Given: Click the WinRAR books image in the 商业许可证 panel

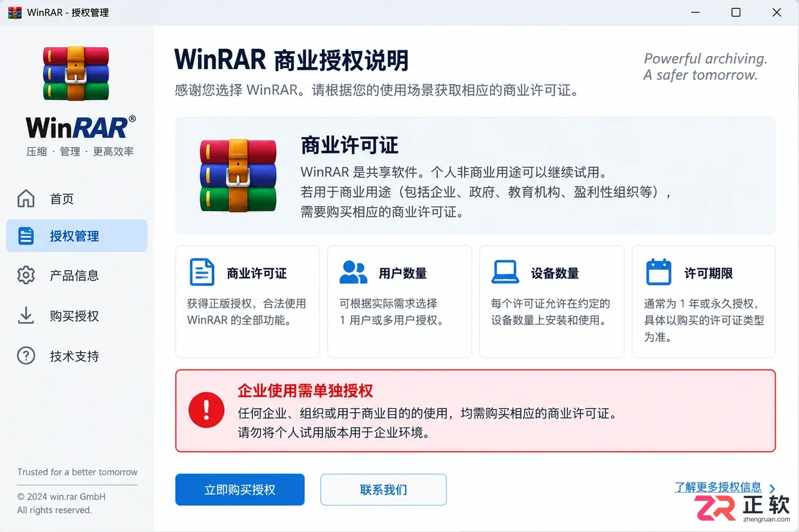Looking at the screenshot, I should click(x=238, y=175).
